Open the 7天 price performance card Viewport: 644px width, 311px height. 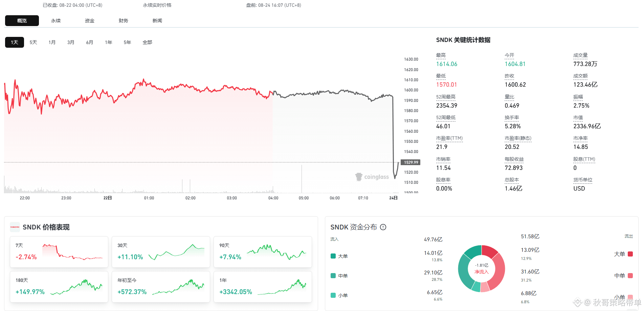[59, 252]
